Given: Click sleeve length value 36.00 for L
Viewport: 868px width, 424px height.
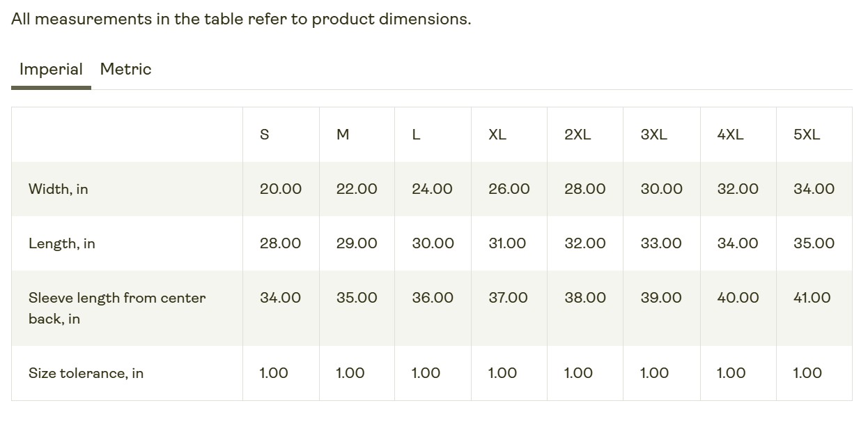Looking at the screenshot, I should 433,298.
